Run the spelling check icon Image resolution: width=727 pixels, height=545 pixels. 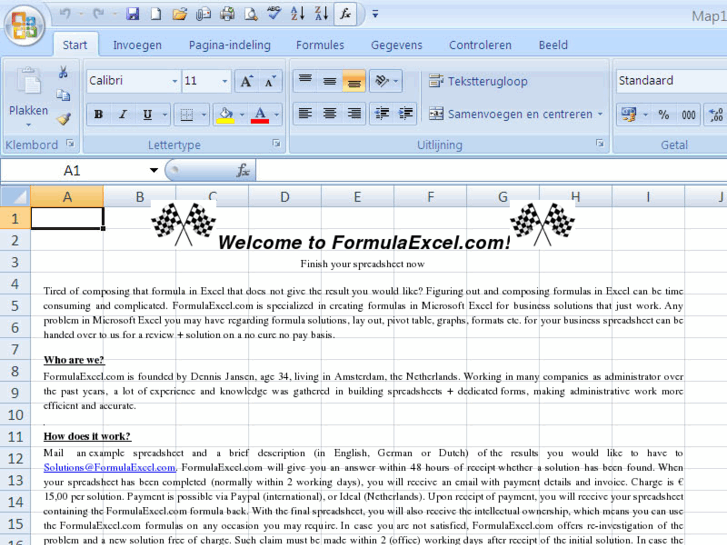coord(274,14)
